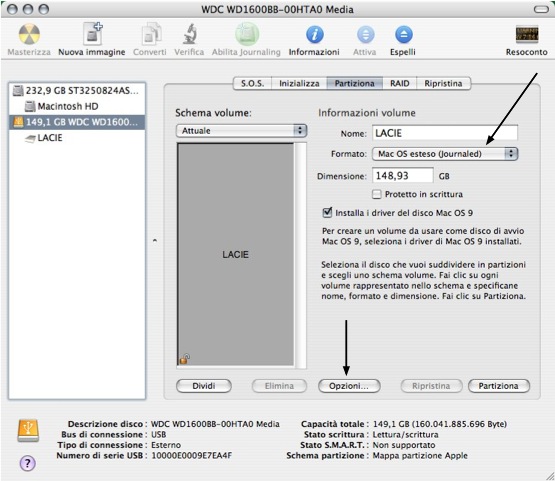
Task: Open the RAID tab
Action: tap(400, 84)
